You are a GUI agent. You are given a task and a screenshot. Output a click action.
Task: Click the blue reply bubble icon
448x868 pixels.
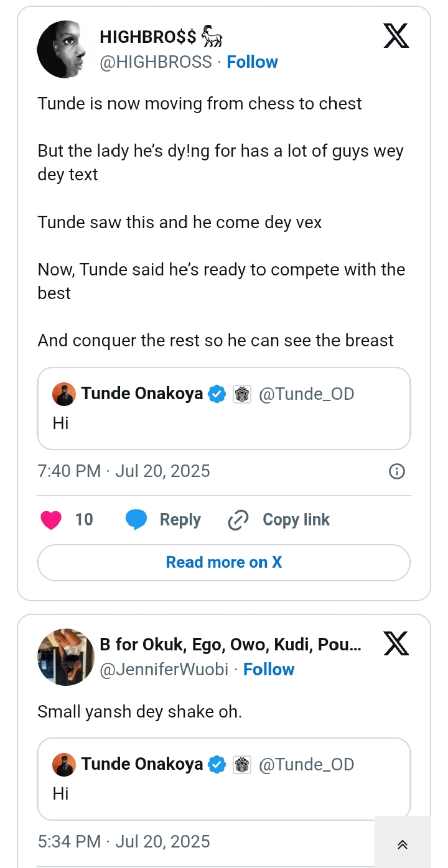136,520
